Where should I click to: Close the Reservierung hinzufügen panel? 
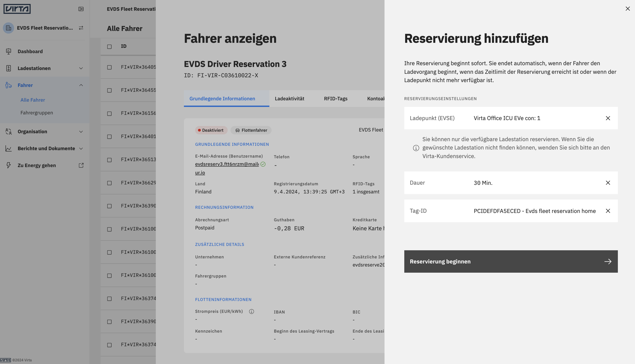(628, 9)
